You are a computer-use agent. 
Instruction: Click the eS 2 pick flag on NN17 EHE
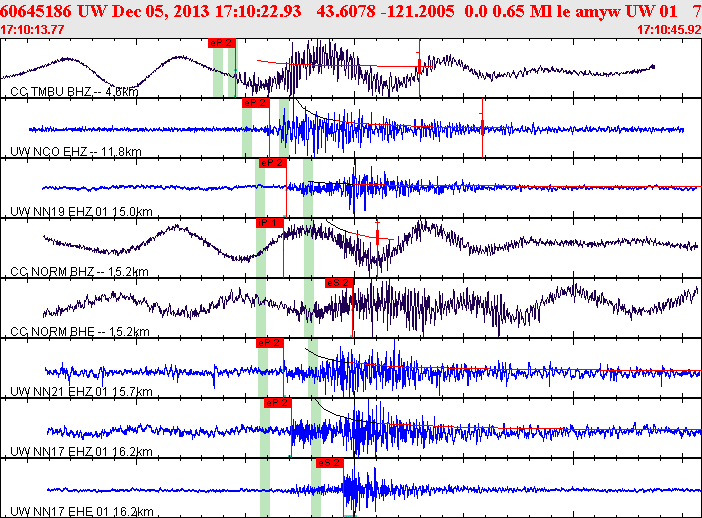click(x=330, y=463)
